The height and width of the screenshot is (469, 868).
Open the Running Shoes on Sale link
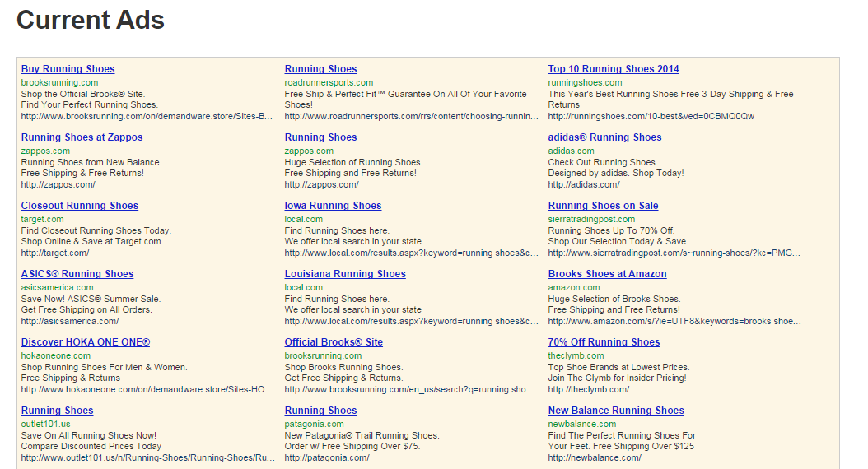(x=603, y=206)
